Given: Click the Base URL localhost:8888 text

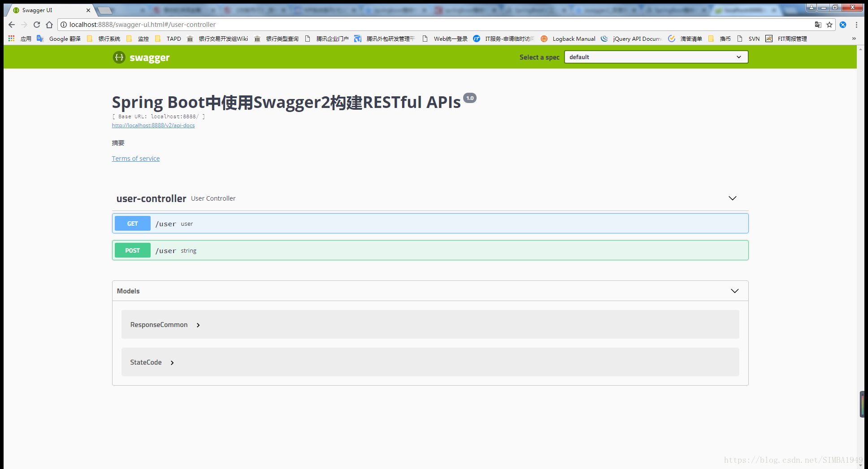Looking at the screenshot, I should [159, 116].
